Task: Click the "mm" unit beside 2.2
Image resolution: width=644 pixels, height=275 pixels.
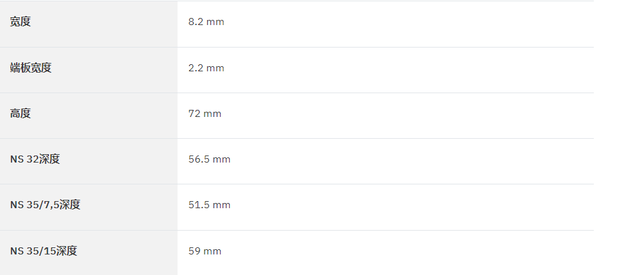Action: [216, 68]
